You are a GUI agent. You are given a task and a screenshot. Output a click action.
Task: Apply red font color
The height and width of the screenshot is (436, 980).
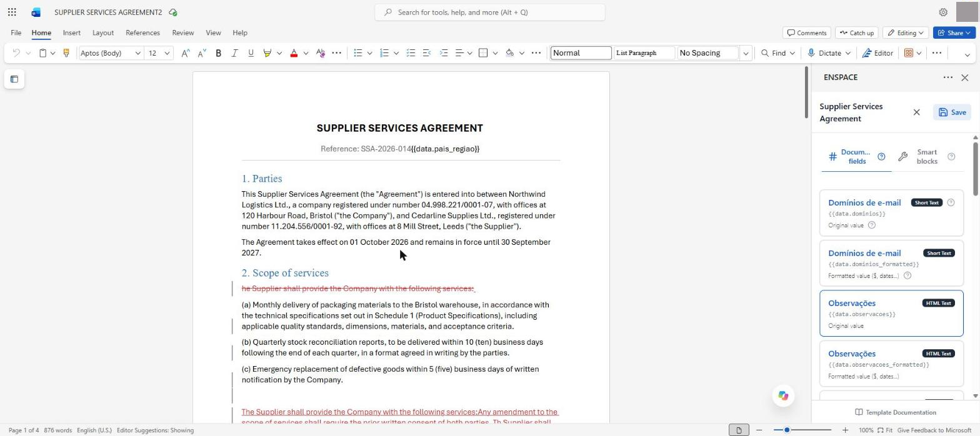(x=294, y=53)
